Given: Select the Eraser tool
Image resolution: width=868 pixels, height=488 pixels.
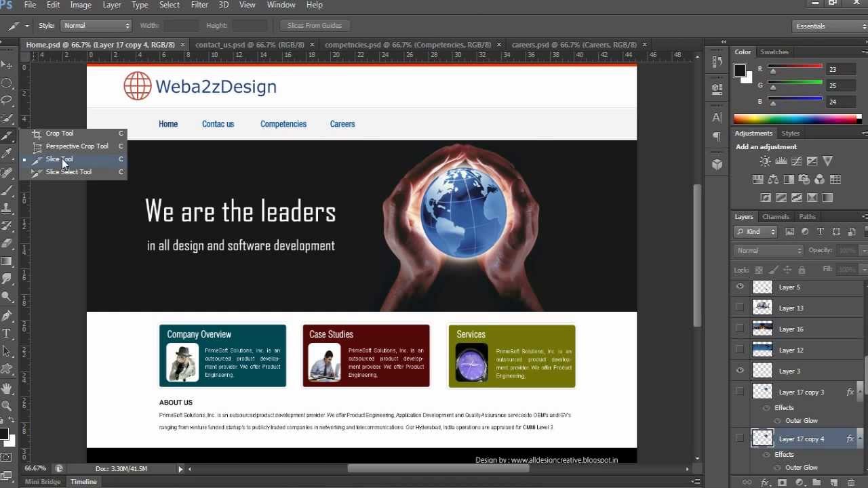Looking at the screenshot, I should [7, 243].
